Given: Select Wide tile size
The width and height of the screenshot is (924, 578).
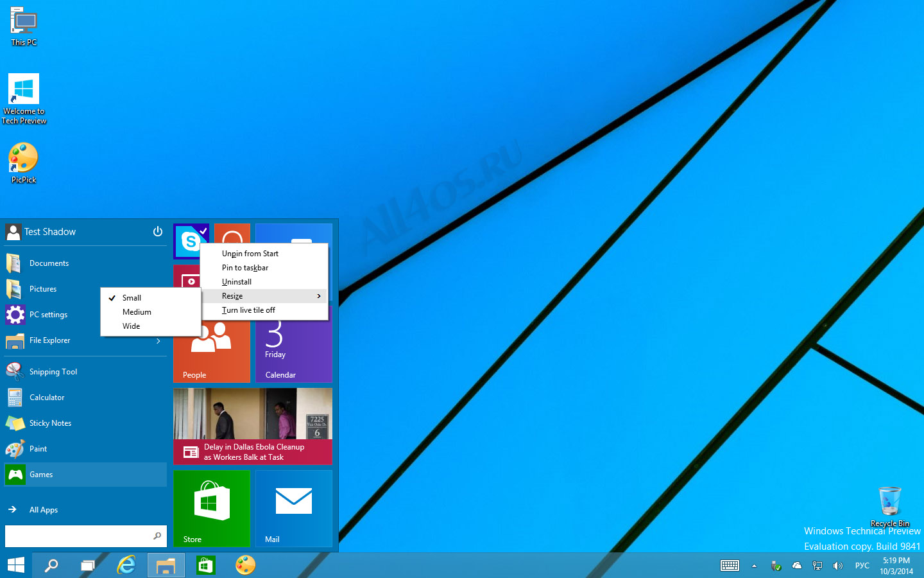Looking at the screenshot, I should point(151,326).
